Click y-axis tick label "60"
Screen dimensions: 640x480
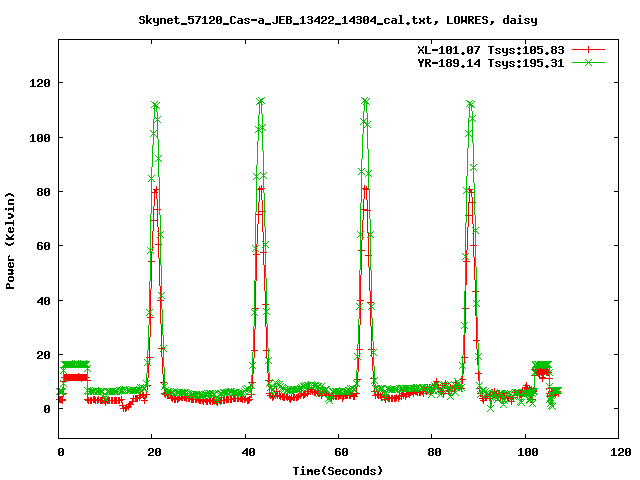(44, 246)
